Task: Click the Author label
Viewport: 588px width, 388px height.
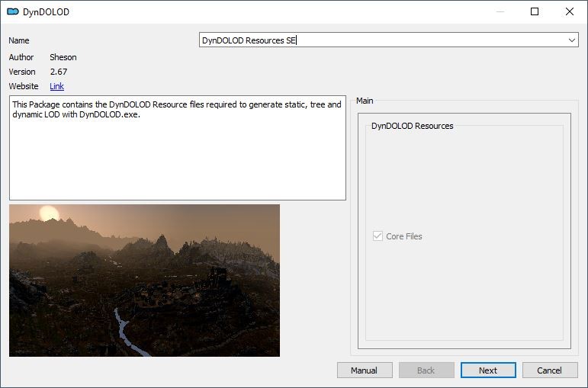Action: coord(21,57)
